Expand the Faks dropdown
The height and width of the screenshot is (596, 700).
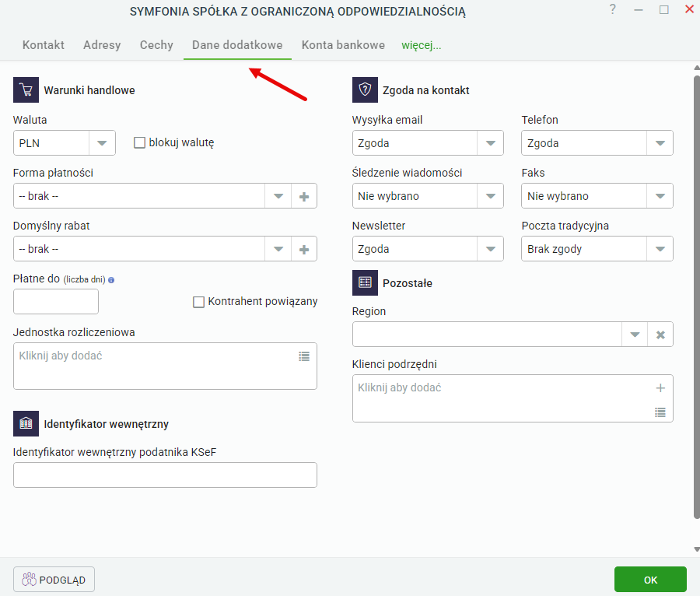click(660, 196)
